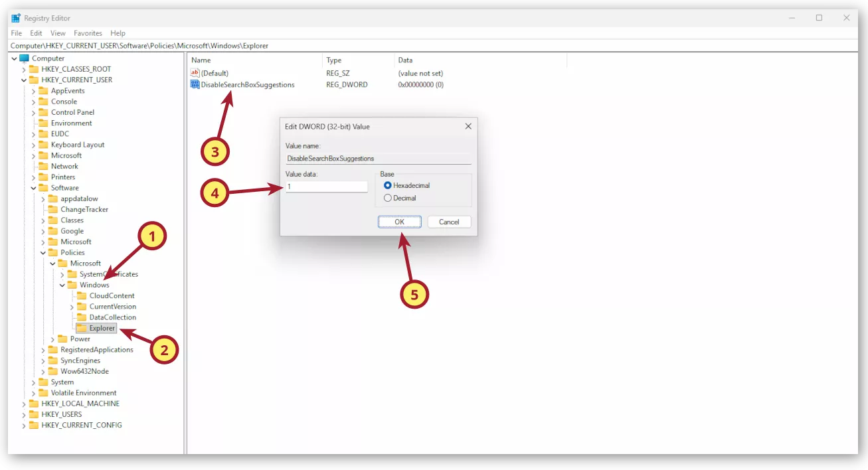Screen dimensions: 868x470
Task: Click the CloudContent folder icon
Action: tap(82, 296)
